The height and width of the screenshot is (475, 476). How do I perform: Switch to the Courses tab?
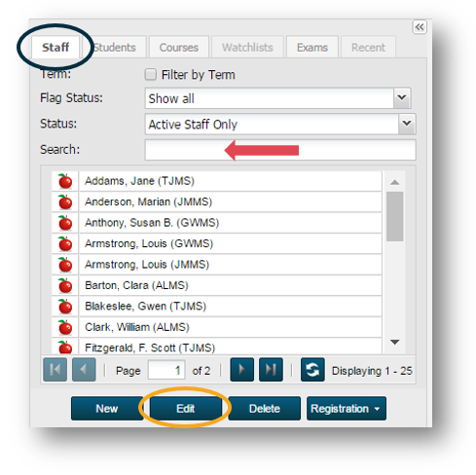pyautogui.click(x=179, y=48)
